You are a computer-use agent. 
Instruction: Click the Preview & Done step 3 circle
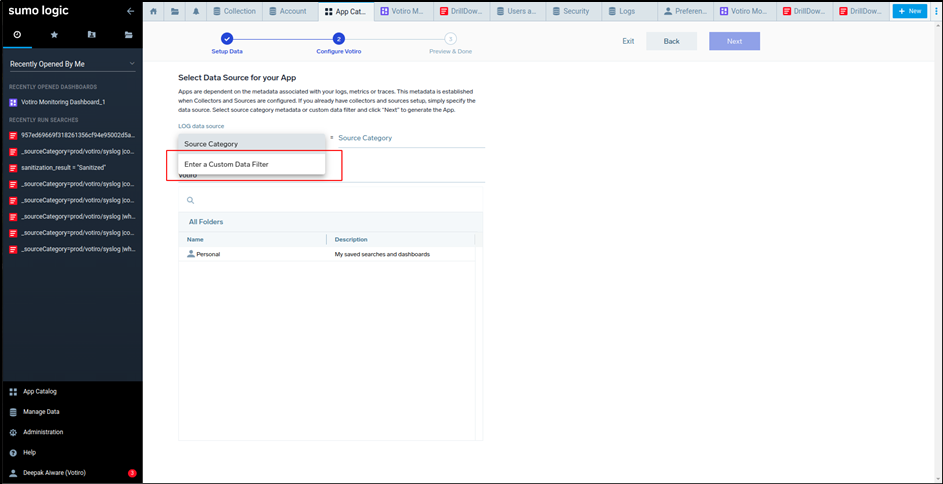(x=450, y=39)
